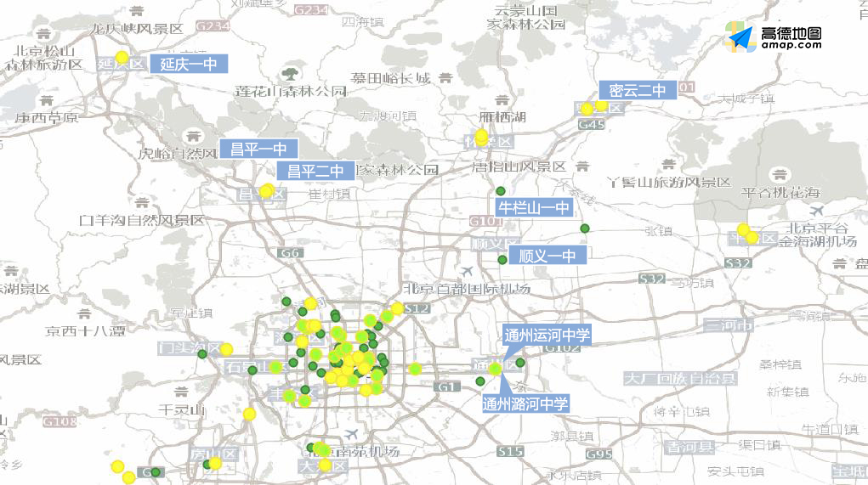Click the 通州潞河中学 label

[x=525, y=403]
